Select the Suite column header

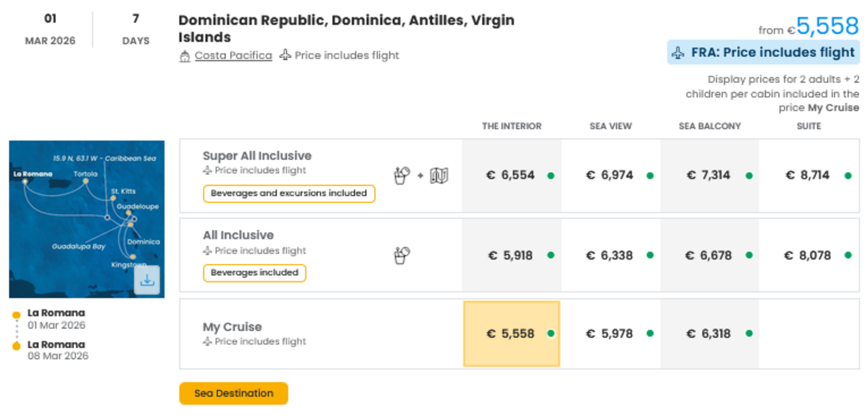click(808, 126)
